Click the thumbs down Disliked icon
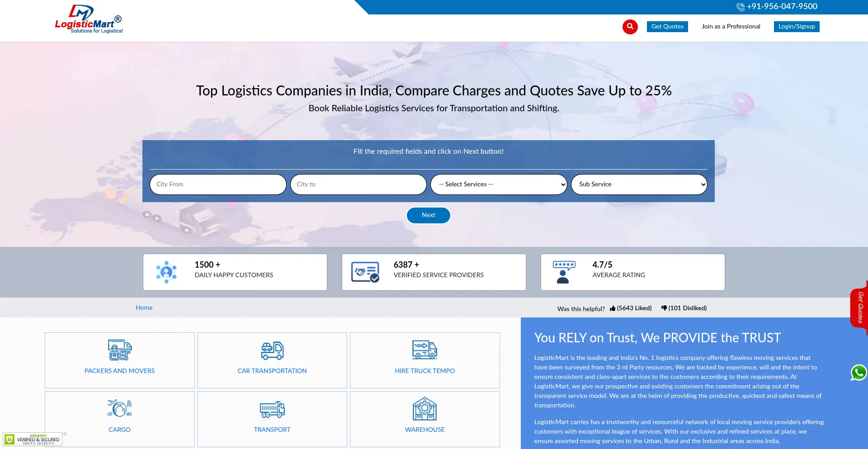Image resolution: width=868 pixels, height=449 pixels. point(664,308)
